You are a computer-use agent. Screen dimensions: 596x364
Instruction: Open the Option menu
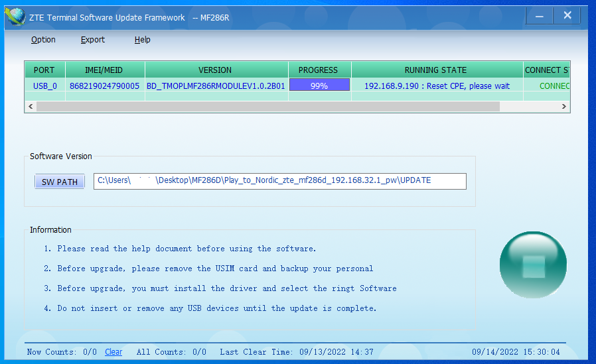(43, 40)
